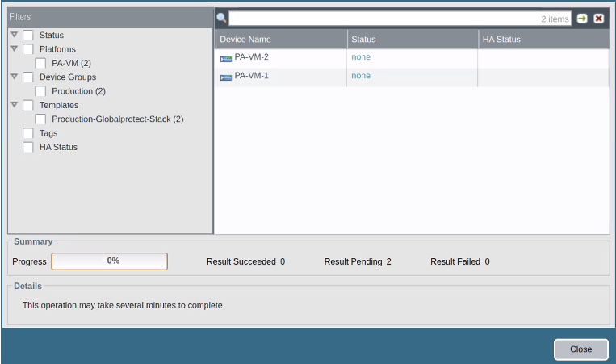
Task: Click the search magnifier icon
Action: [x=221, y=18]
